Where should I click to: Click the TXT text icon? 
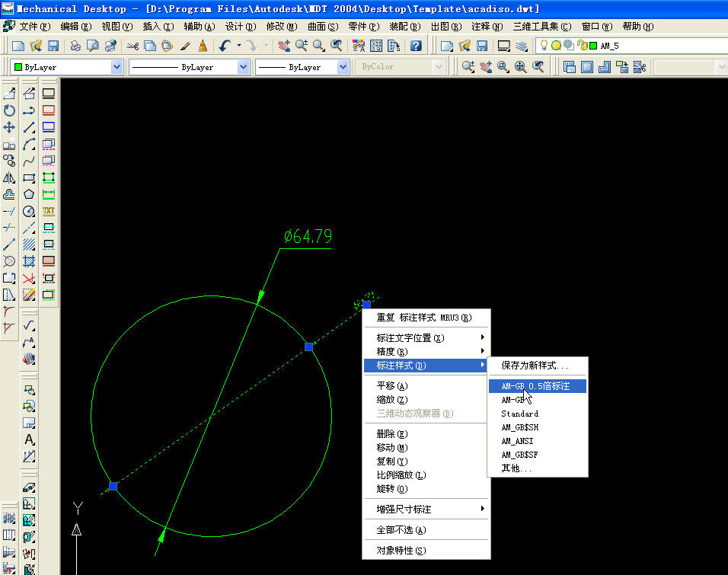point(48,211)
